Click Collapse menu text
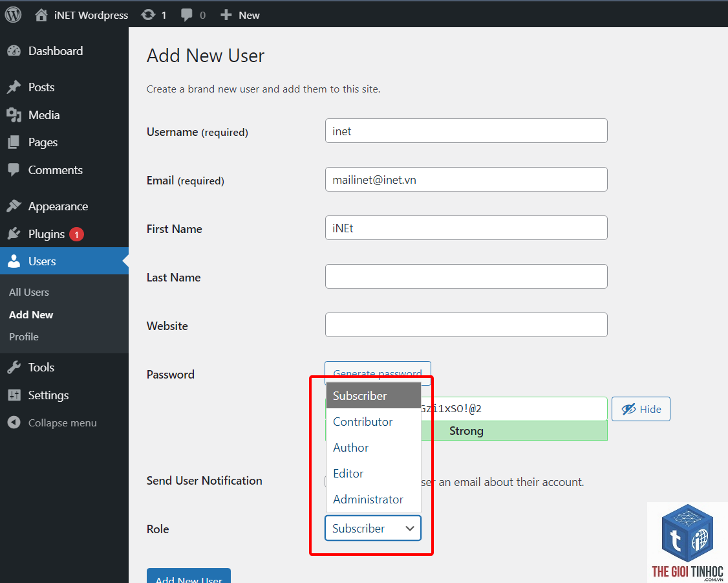 click(x=63, y=423)
